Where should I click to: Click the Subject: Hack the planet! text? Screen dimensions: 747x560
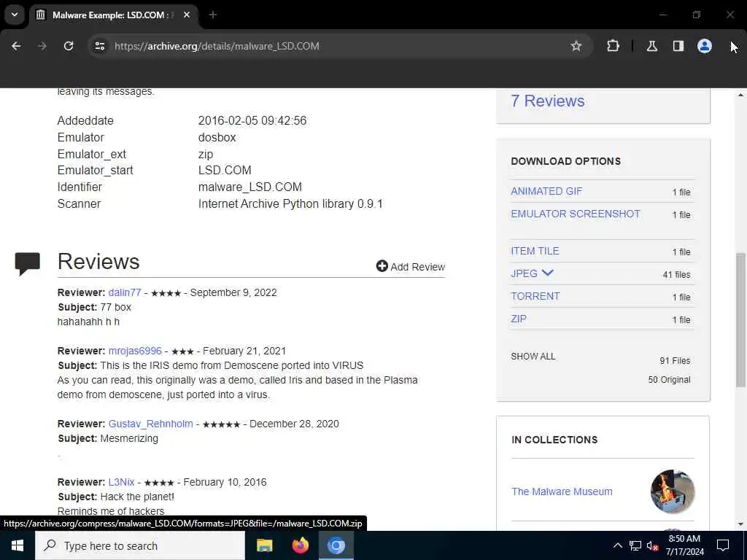116,497
